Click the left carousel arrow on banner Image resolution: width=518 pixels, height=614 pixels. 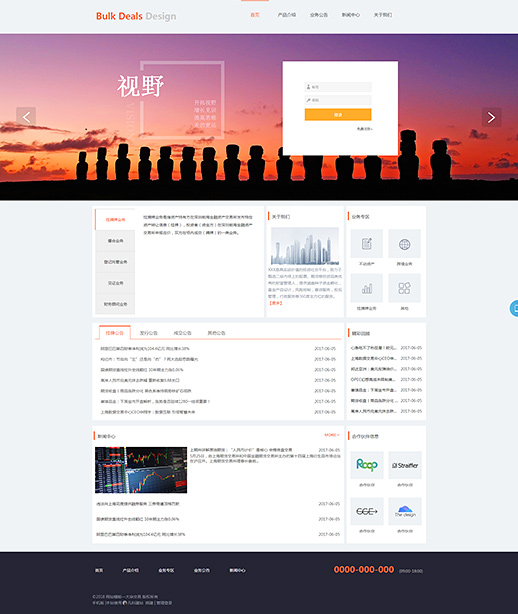click(x=26, y=117)
